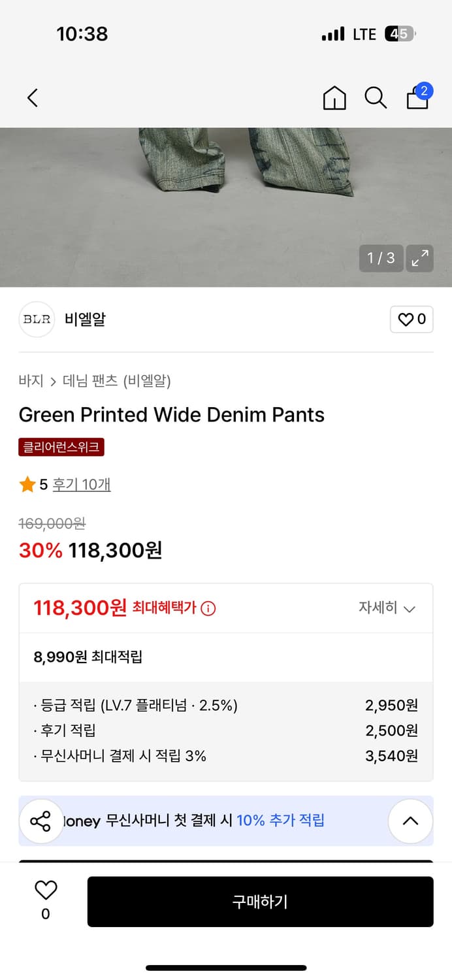Go to home via the house icon
The image size is (452, 980).
pyautogui.click(x=334, y=97)
